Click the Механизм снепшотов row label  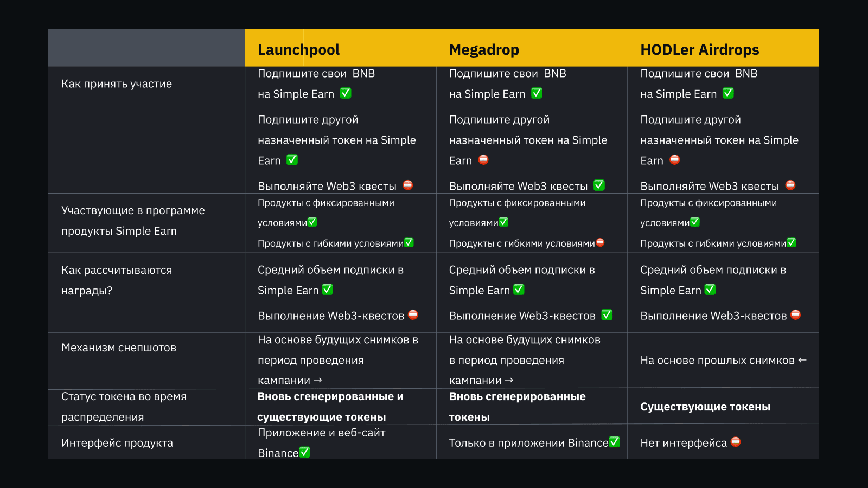(x=119, y=348)
